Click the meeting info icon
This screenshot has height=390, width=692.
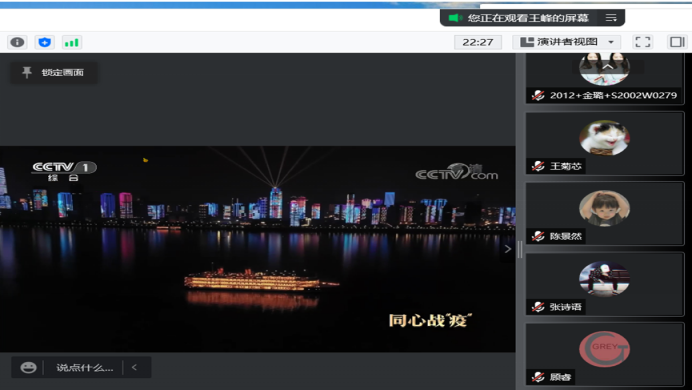[x=17, y=42]
